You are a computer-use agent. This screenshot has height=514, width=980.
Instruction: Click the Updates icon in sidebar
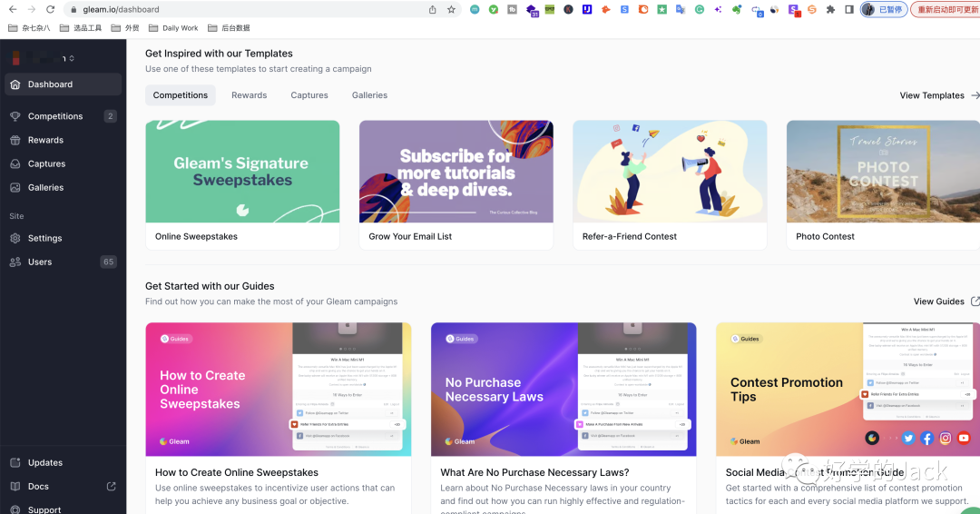pos(15,463)
